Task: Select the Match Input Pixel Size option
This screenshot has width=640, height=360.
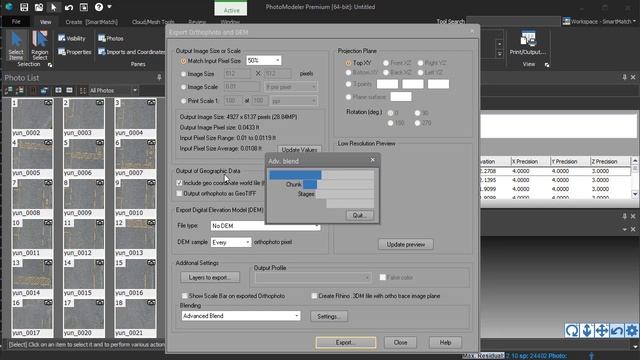Action: tap(183, 61)
